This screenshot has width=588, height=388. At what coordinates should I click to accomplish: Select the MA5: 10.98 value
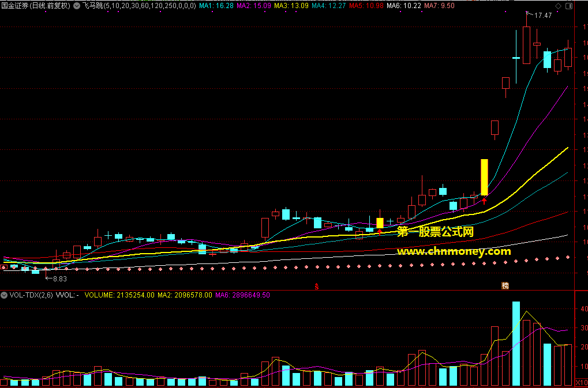[x=366, y=6]
